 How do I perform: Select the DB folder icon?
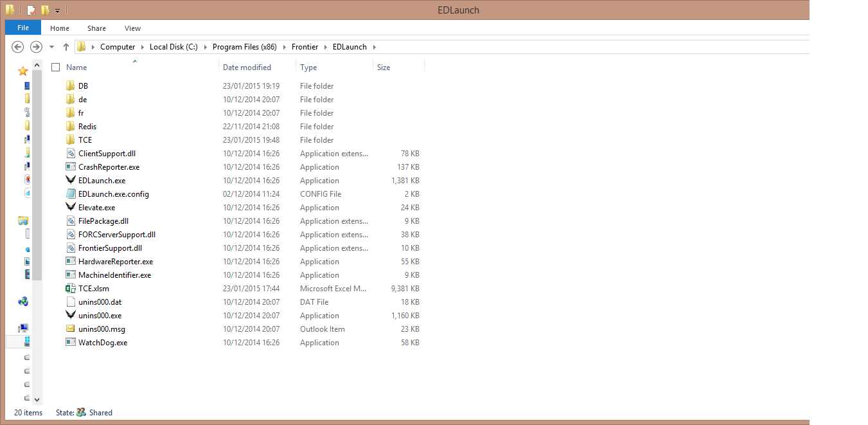coord(71,86)
